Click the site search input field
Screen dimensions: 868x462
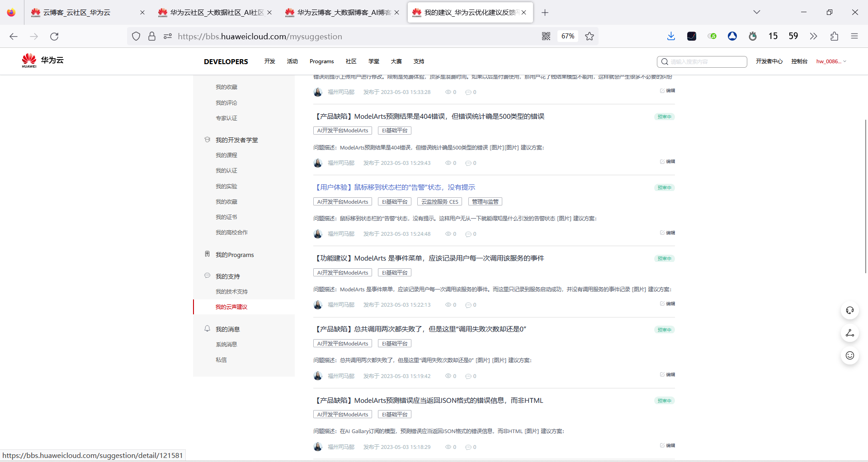[x=702, y=61]
